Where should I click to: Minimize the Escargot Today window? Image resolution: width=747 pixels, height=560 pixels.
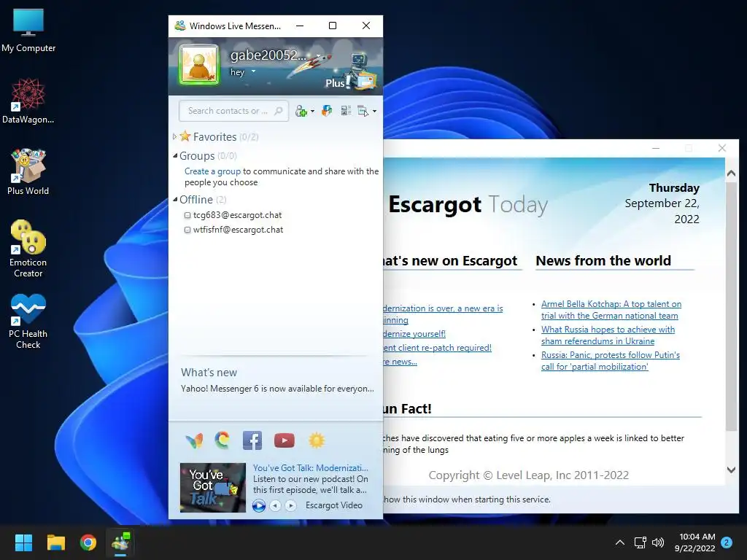pos(656,148)
